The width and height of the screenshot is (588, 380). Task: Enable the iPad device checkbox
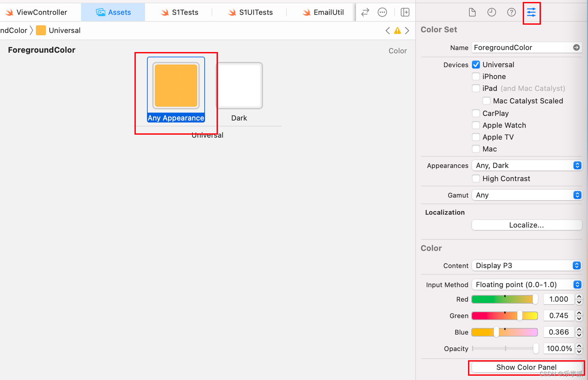476,88
